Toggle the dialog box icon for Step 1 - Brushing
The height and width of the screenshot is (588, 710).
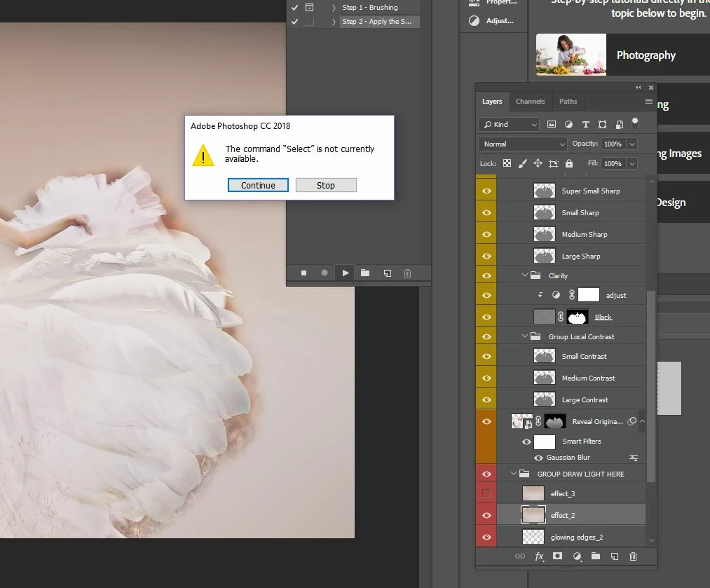[309, 8]
